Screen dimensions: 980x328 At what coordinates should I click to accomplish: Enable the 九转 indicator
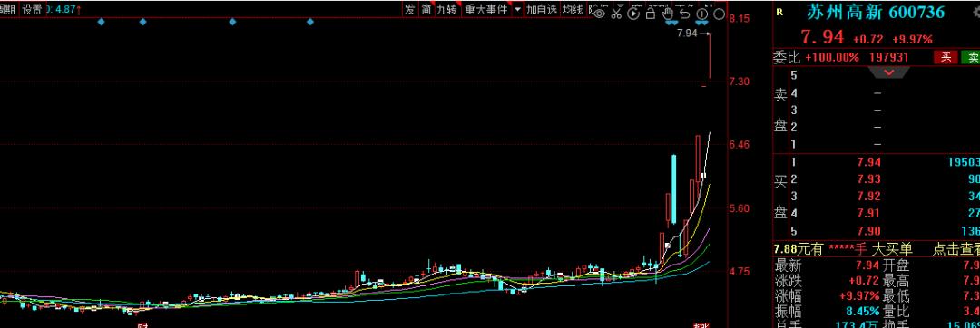(x=447, y=9)
